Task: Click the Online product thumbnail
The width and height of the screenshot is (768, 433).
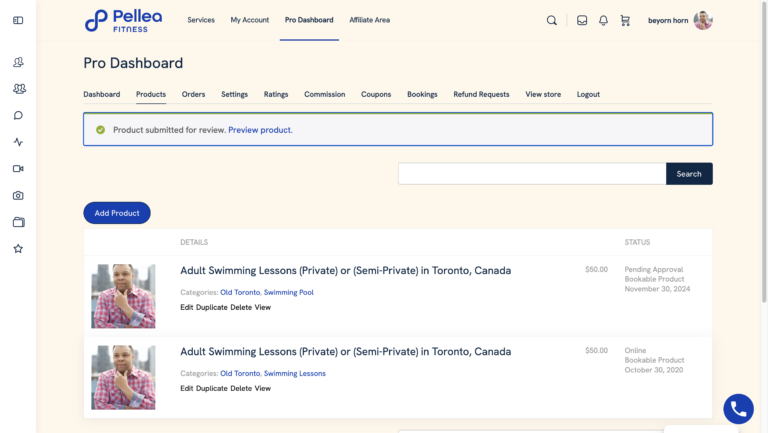Action: tap(123, 378)
